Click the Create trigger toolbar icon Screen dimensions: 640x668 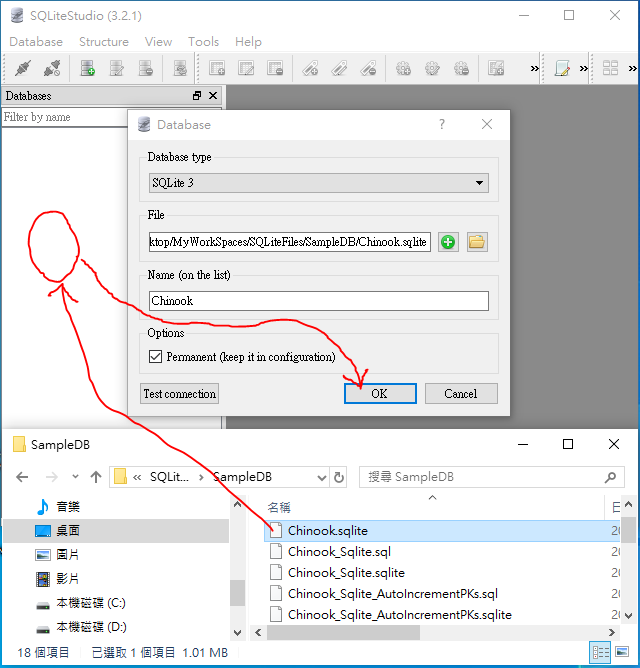[403, 68]
